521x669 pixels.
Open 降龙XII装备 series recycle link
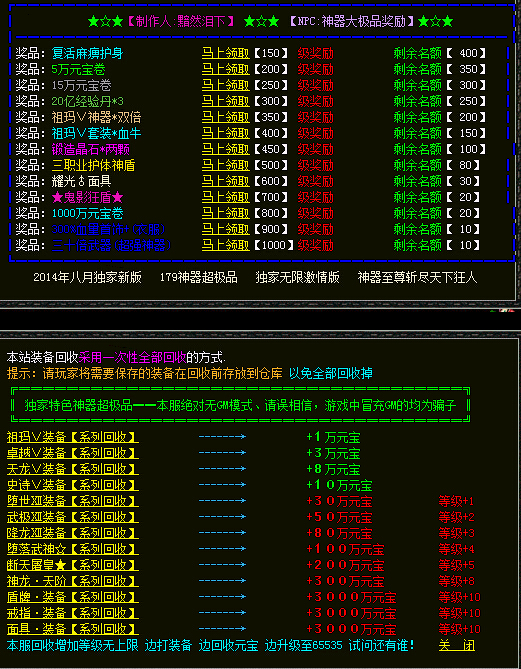[73, 533]
